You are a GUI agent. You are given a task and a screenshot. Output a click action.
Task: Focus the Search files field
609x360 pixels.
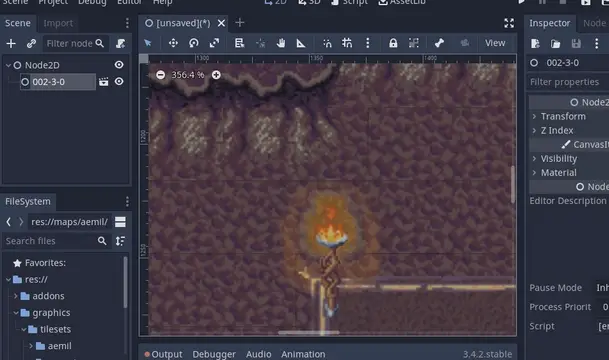coord(56,241)
